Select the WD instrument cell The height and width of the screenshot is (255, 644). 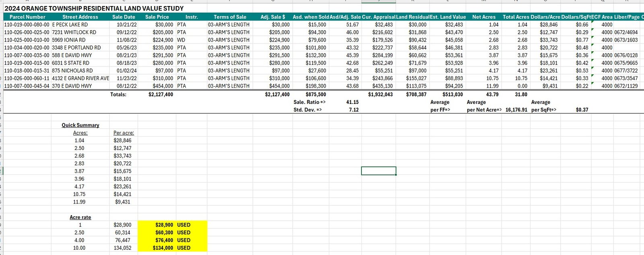tap(181, 40)
